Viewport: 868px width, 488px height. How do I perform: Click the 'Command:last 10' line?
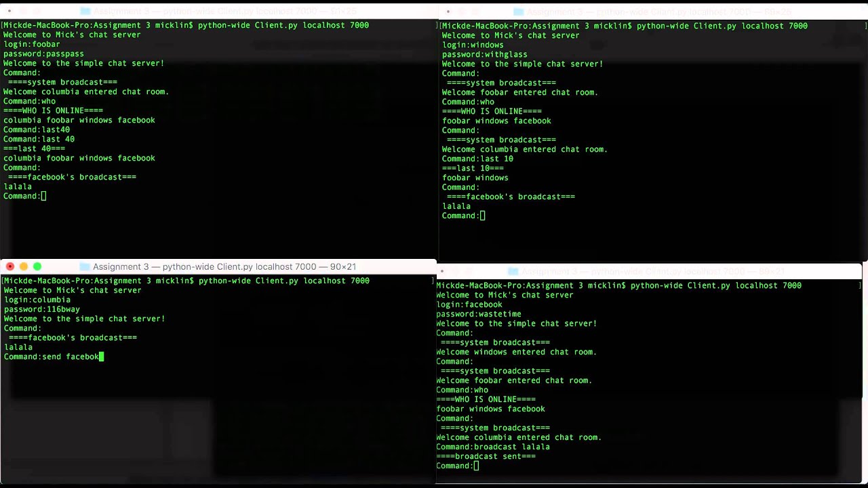coord(477,159)
